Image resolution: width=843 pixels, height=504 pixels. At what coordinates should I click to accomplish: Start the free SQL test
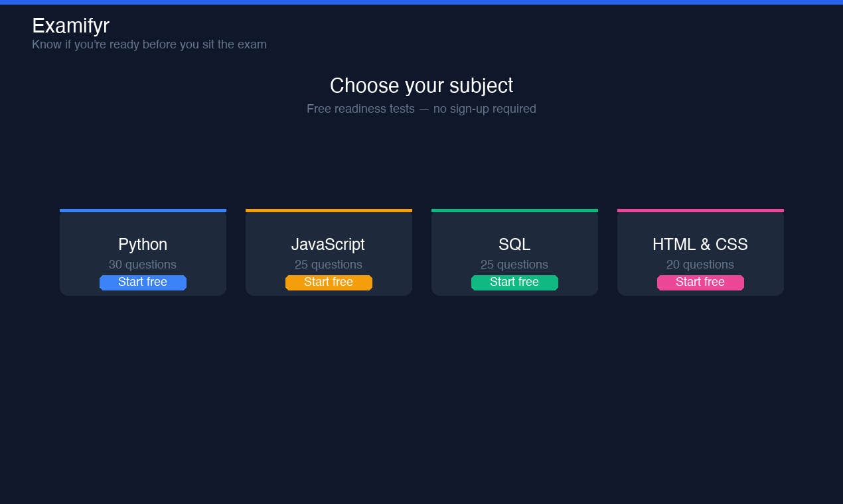point(514,283)
